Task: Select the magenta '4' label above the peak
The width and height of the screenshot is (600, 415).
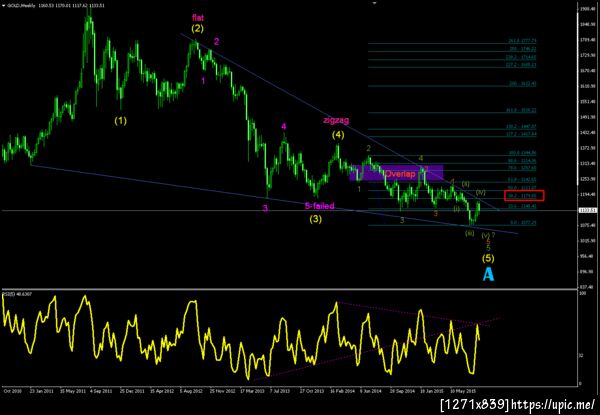Action: pyautogui.click(x=284, y=126)
